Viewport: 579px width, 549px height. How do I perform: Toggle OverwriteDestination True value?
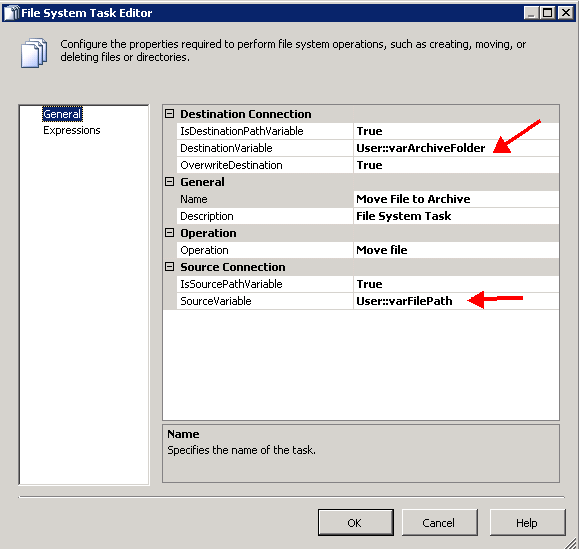[x=456, y=165]
